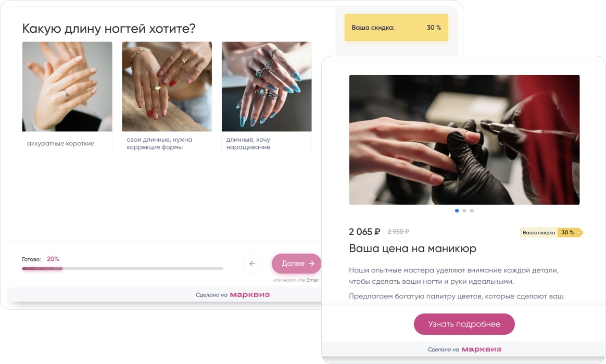Image resolution: width=606 pixels, height=364 pixels.
Task: Select the аккуратные короткие nails option
Action: point(61,143)
